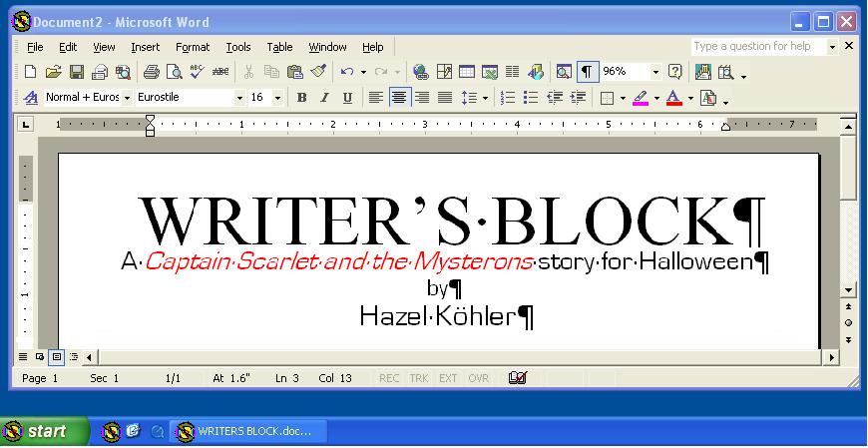Add numbered list formatting
This screenshot has height=448, width=868.
pyautogui.click(x=507, y=98)
